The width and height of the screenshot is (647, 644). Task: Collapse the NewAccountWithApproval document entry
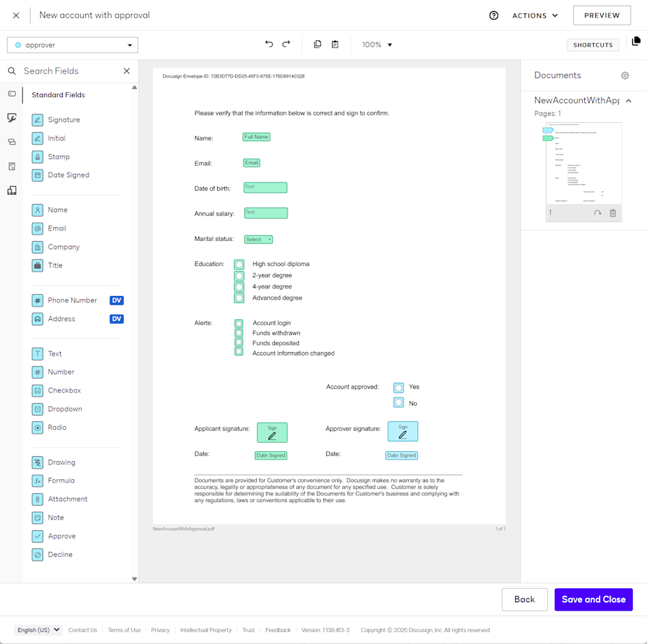click(x=627, y=101)
